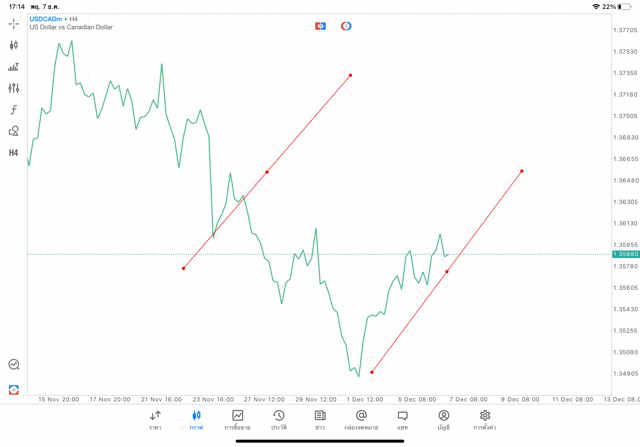Toggle the blue-red one-click trading icon at top
The height and width of the screenshot is (447, 640).
pos(320,26)
